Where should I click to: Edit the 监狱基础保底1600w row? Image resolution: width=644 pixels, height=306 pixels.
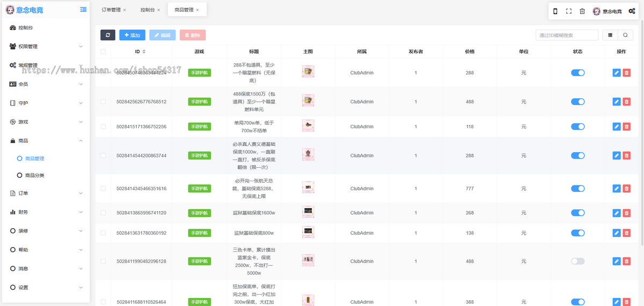click(617, 213)
